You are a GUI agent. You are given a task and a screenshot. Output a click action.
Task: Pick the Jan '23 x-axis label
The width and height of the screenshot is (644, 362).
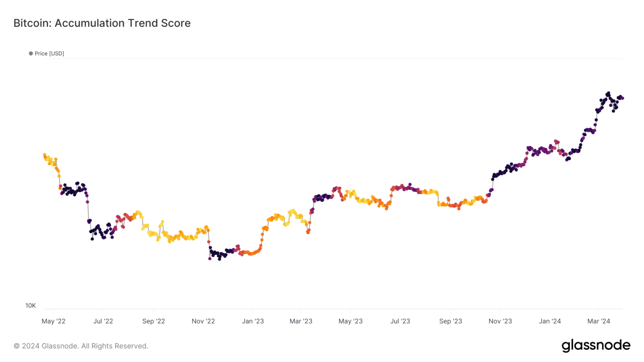253,321
